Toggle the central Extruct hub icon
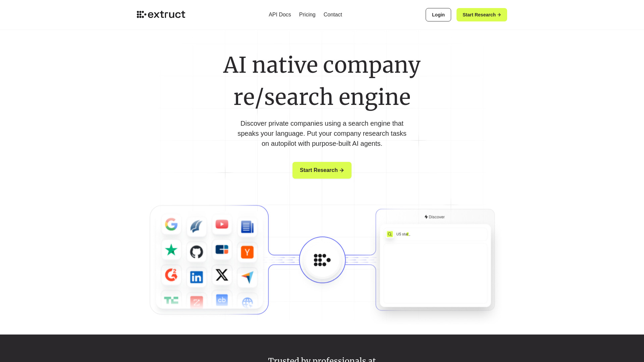 click(x=322, y=260)
